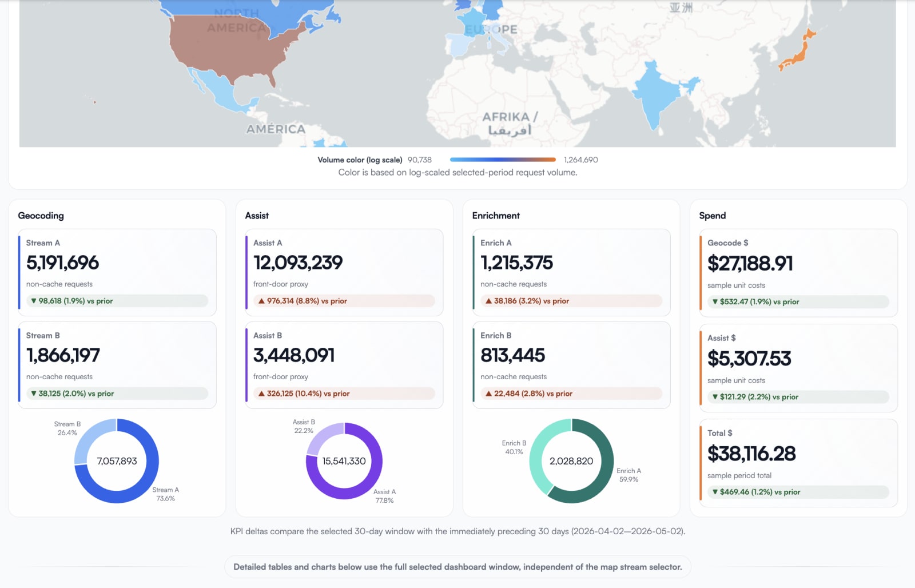
Task: Click the 38,186 (3.2%) vs prior badge
Action: pos(571,301)
